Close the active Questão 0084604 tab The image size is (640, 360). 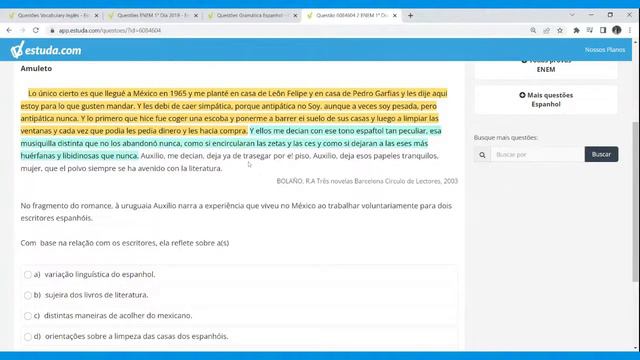point(395,16)
